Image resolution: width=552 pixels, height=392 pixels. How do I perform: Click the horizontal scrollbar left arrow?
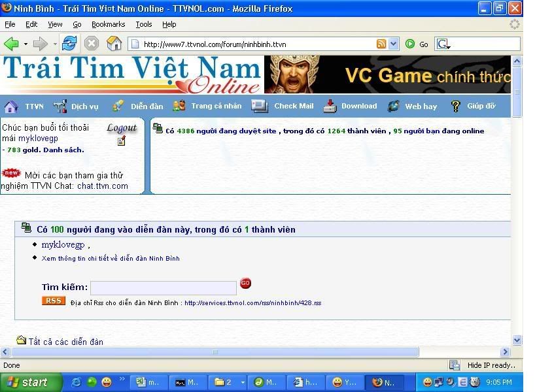tap(5, 351)
